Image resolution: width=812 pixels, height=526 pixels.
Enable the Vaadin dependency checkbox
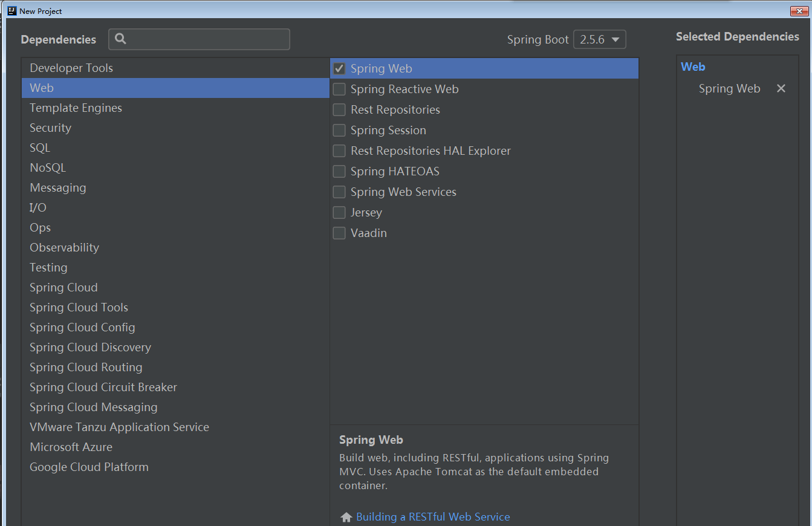point(339,233)
